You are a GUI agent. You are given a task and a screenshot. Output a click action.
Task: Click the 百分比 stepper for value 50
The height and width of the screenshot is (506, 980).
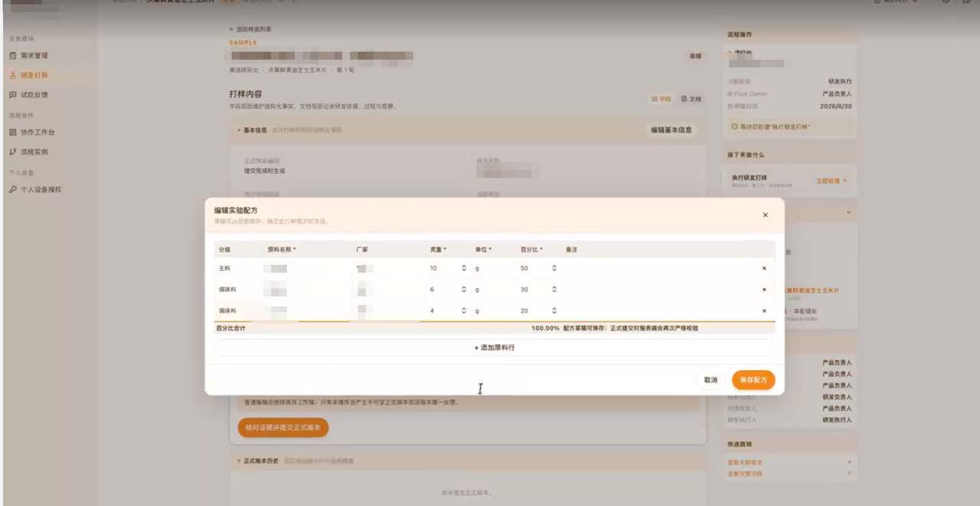(554, 269)
